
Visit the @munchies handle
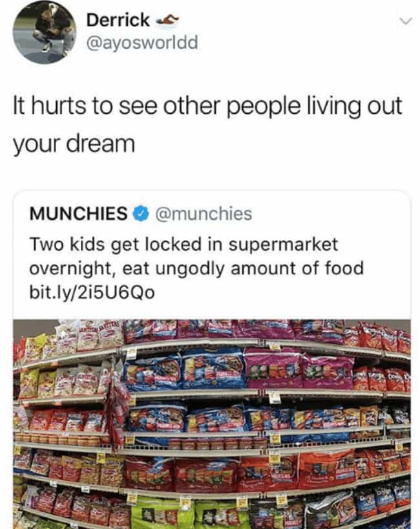pyautogui.click(x=204, y=213)
